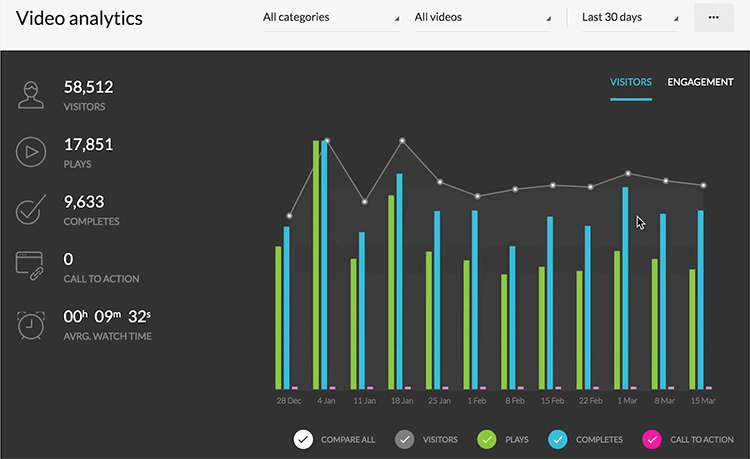The height and width of the screenshot is (459, 750).
Task: Toggle the green Plays legend checkbox
Action: tap(487, 439)
